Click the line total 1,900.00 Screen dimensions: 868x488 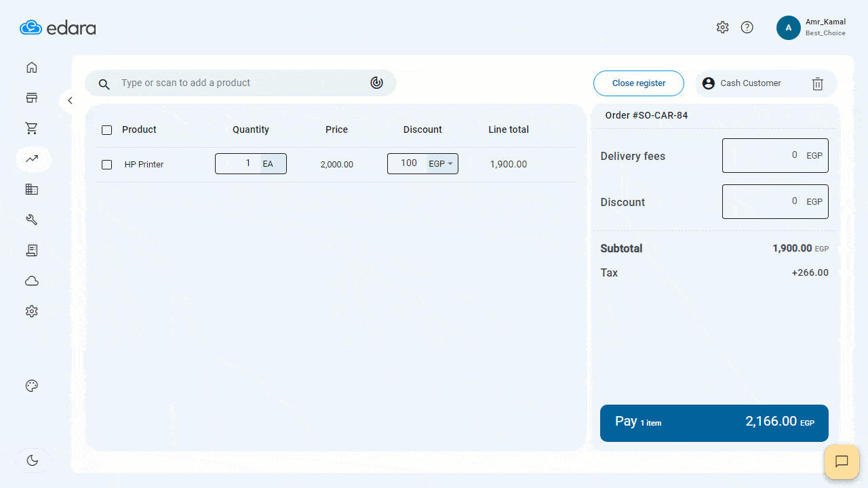point(509,164)
